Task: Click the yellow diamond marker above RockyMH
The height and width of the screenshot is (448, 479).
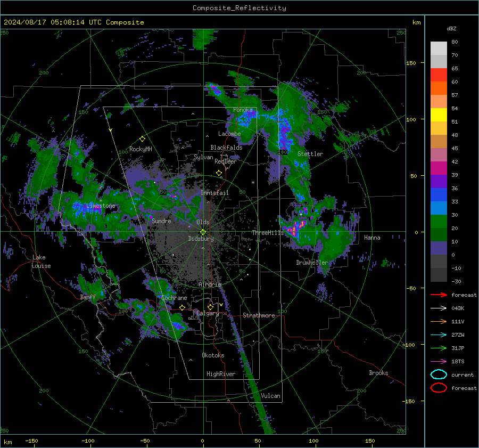Action: click(142, 139)
